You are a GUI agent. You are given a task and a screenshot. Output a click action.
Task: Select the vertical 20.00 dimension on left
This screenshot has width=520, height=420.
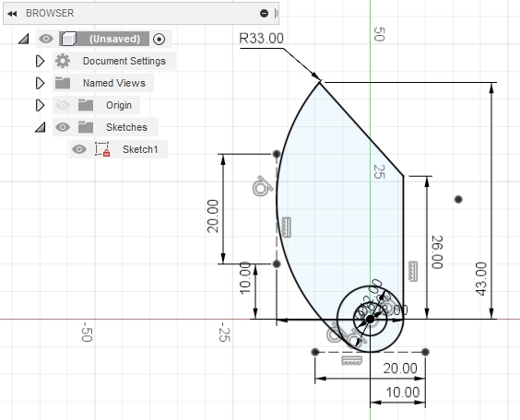(213, 216)
